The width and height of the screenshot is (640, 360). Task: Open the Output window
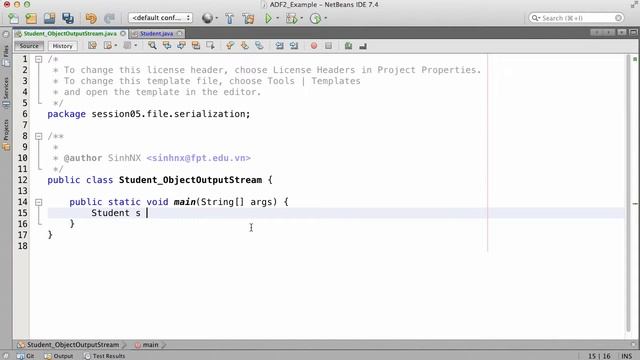(x=59, y=356)
